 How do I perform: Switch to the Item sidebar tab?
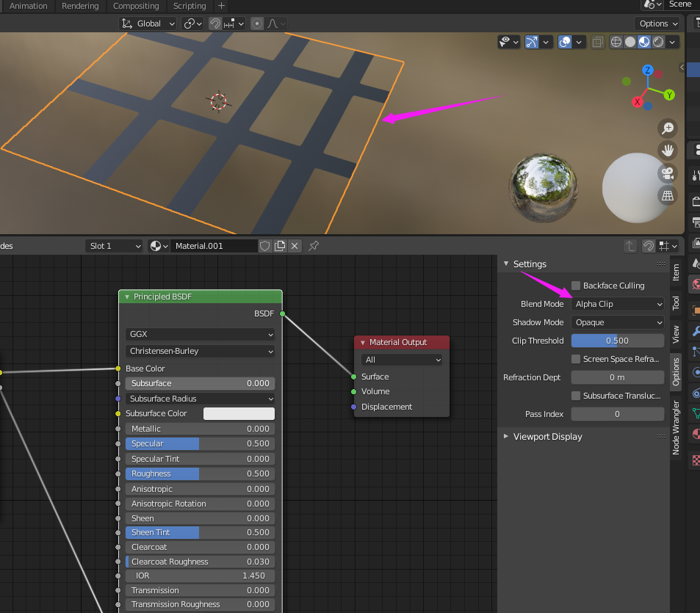tap(676, 272)
